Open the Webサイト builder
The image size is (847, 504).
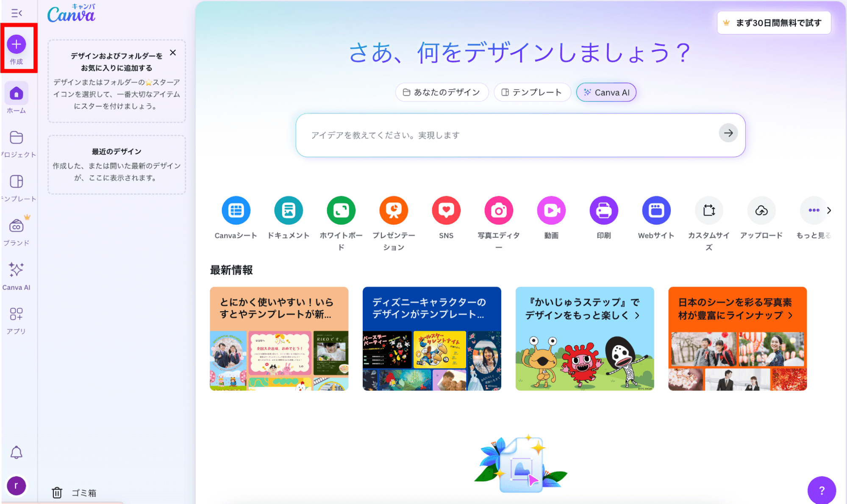(655, 210)
